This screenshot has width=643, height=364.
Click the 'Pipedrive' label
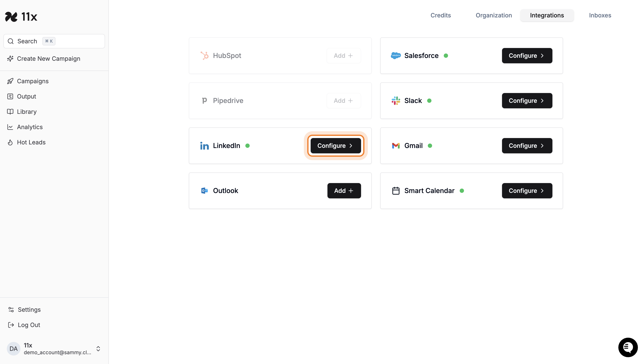[x=228, y=100]
